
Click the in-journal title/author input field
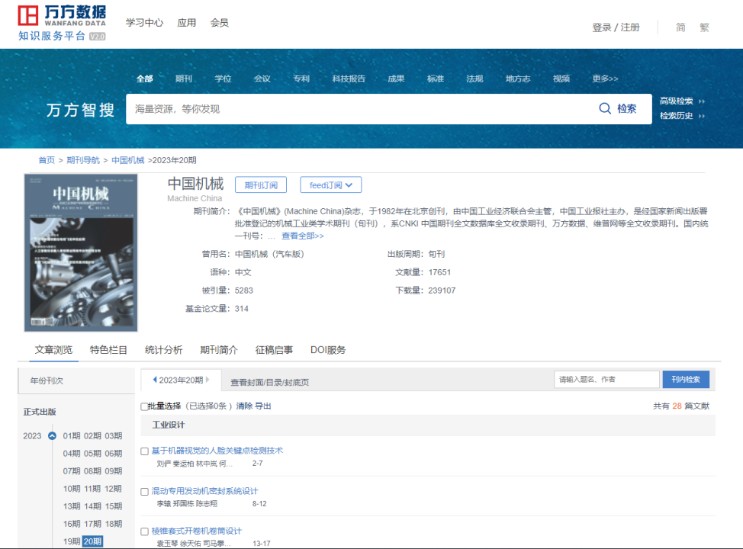tap(607, 379)
